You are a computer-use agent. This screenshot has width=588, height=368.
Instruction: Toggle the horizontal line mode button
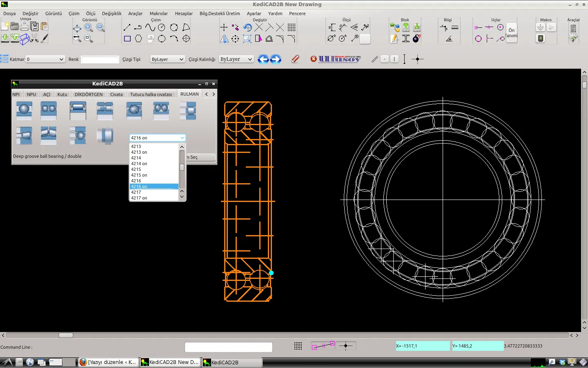pyautogui.click(x=384, y=59)
